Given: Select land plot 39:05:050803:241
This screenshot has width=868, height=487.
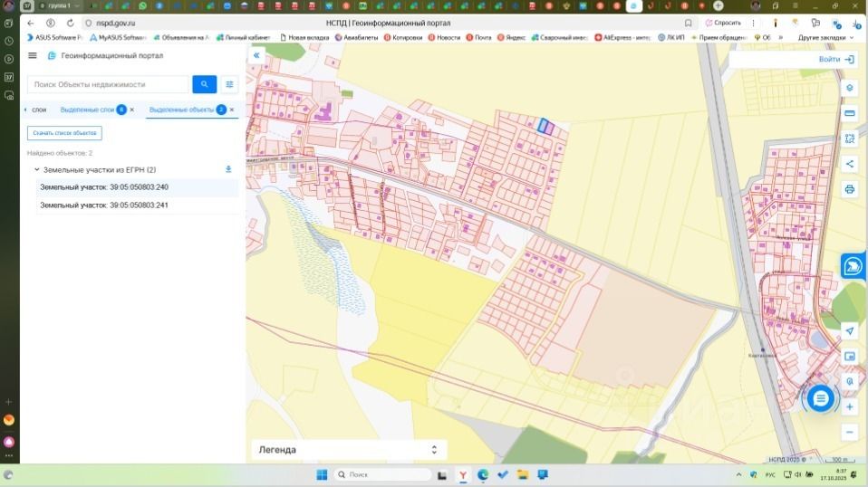Looking at the screenshot, I should pos(104,205).
